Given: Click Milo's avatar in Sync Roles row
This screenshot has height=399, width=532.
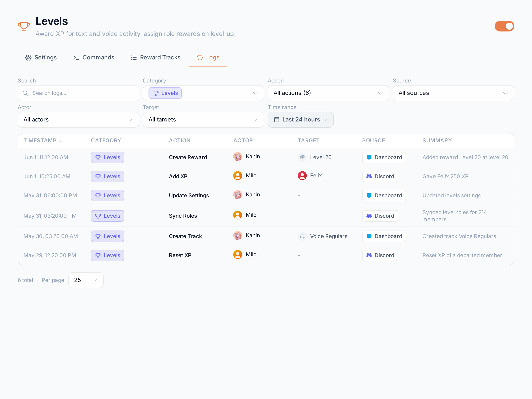Looking at the screenshot, I should (x=238, y=215).
